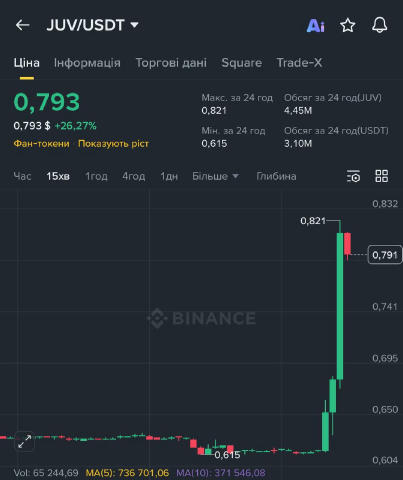The height and width of the screenshot is (480, 403).
Task: Open the AI assistant icon
Action: pyautogui.click(x=315, y=26)
